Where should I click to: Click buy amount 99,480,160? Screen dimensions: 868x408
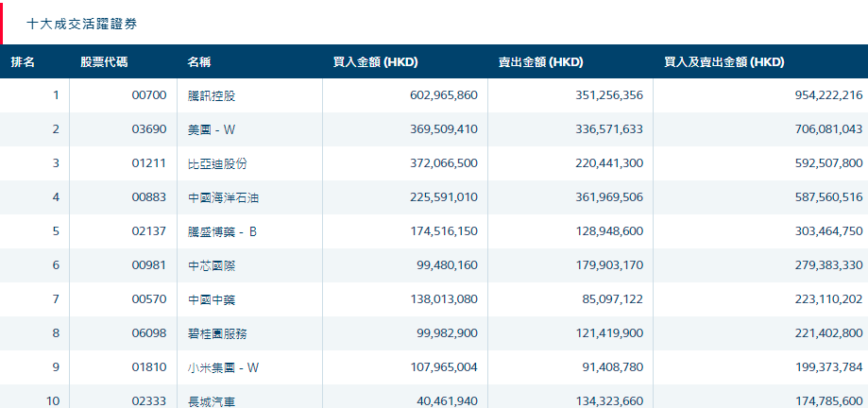(x=447, y=265)
